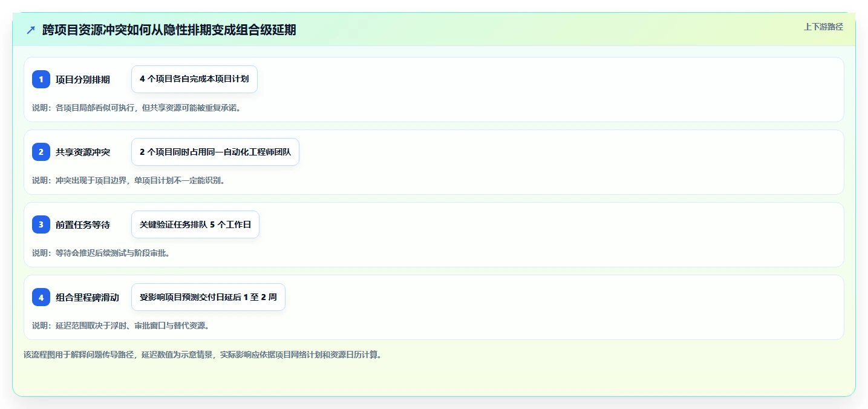Select the 上下游路径 label in header
868x409 pixels.
pyautogui.click(x=823, y=27)
